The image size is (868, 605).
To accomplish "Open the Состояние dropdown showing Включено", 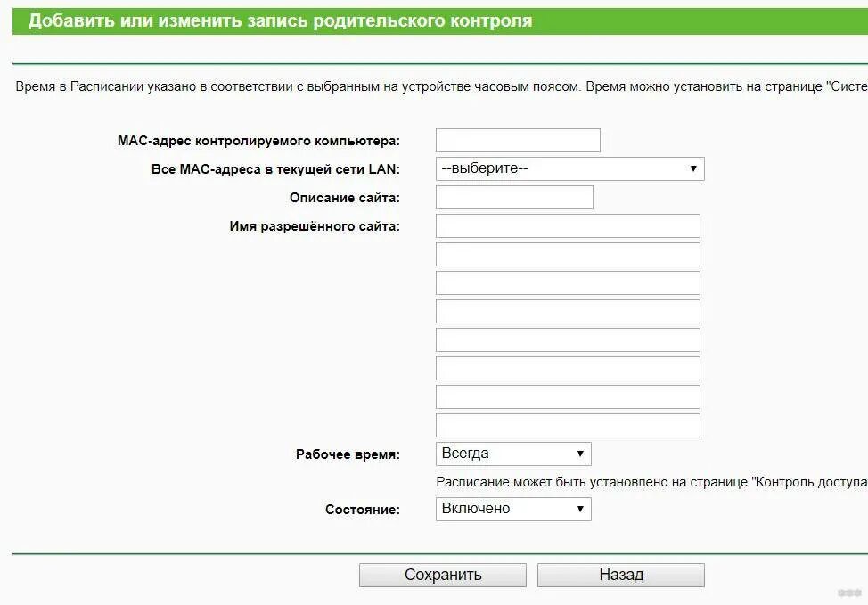I will click(513, 510).
